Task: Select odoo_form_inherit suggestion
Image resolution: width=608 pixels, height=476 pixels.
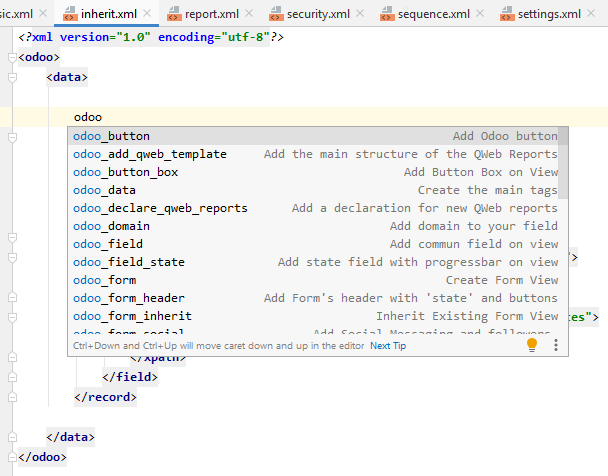Action: 313,316
